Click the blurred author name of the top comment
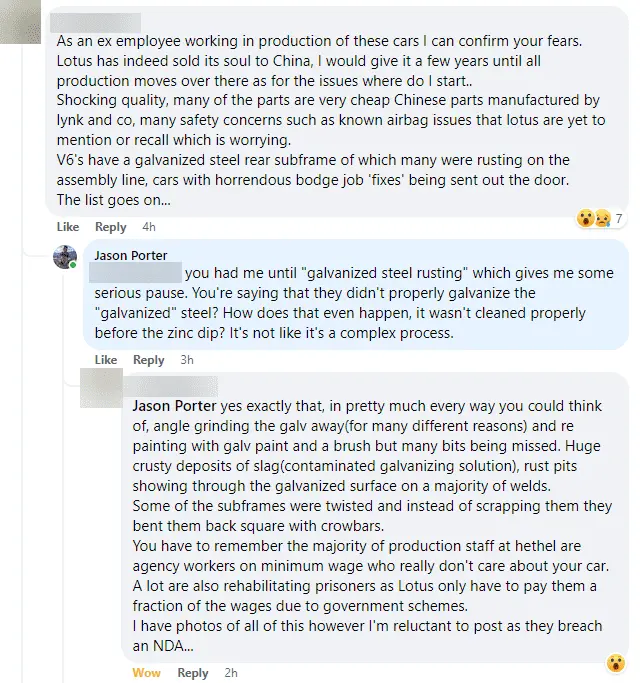This screenshot has width=640, height=683. point(95,21)
